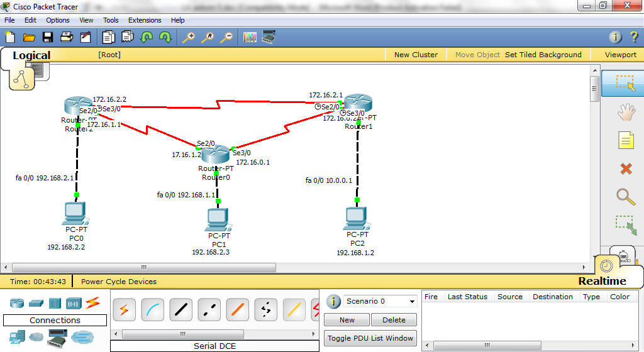The width and height of the screenshot is (644, 352).
Task: Open the Tools menu
Action: click(x=111, y=20)
